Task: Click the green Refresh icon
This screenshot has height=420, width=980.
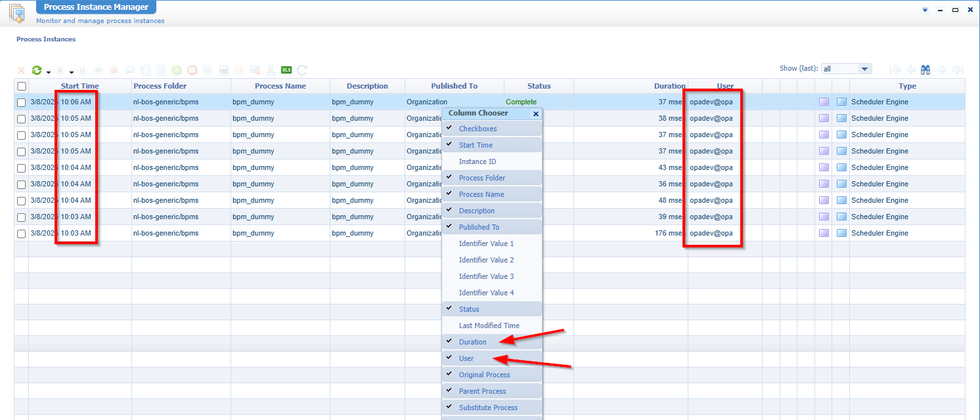Action: [37, 70]
